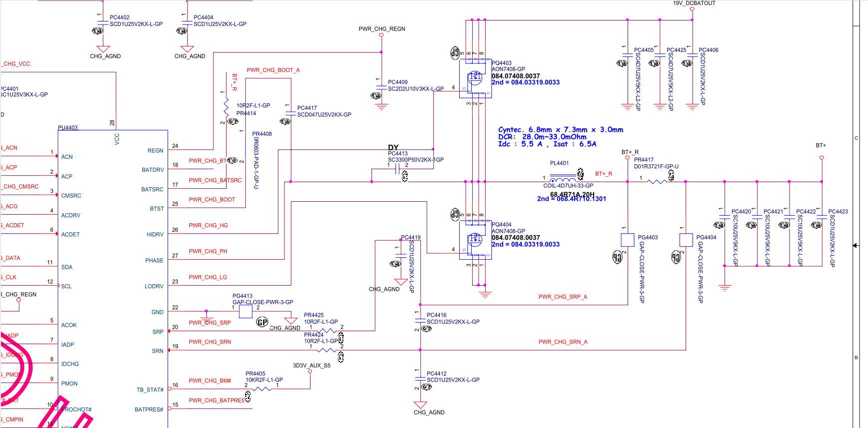Click the PC4417 capacitor symbol
Viewport: 868px width, 428px height.
tap(290, 113)
